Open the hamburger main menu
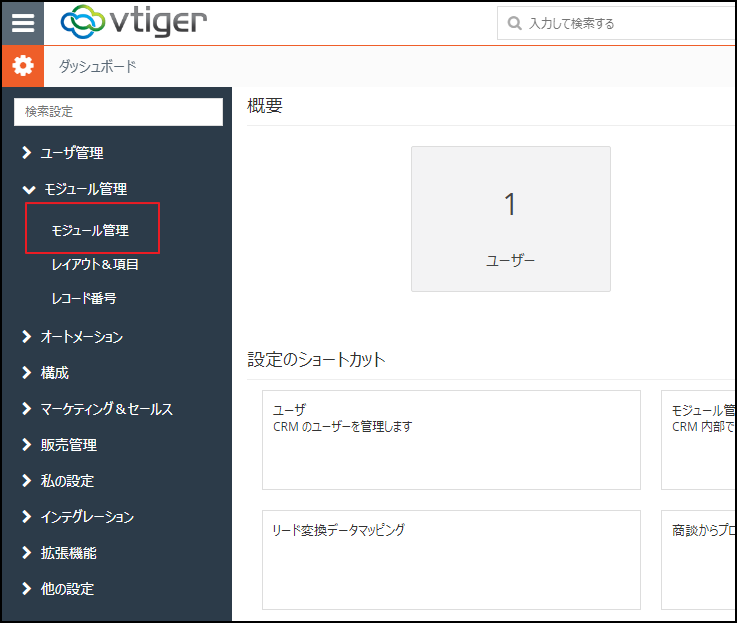The height and width of the screenshot is (623, 737). click(22, 23)
